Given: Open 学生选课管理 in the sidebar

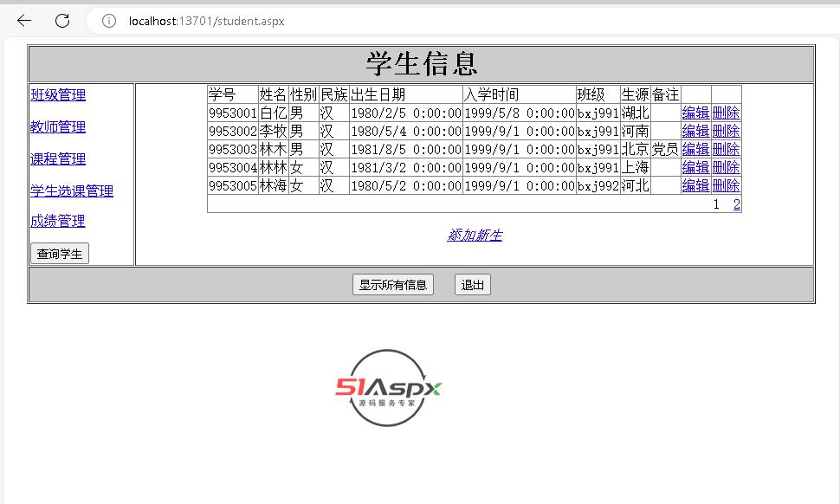Looking at the screenshot, I should (x=72, y=191).
